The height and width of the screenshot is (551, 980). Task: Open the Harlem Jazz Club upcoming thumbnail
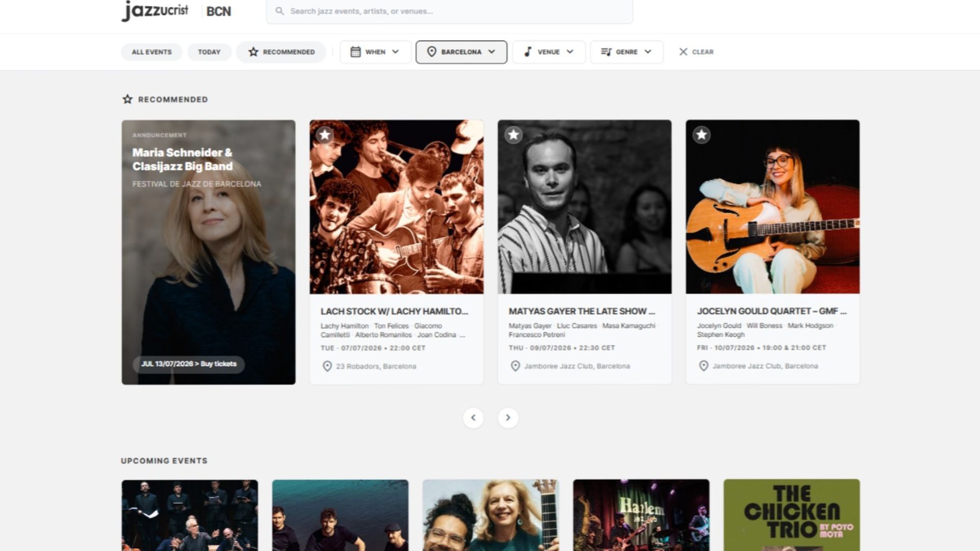point(641,515)
